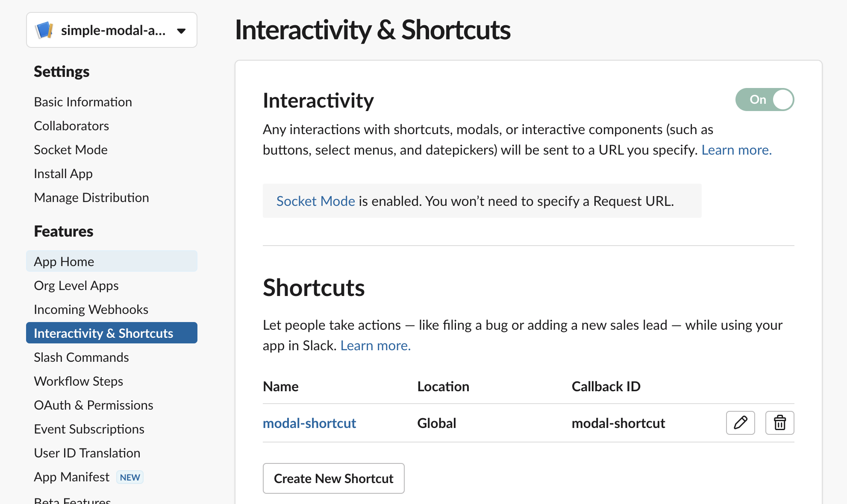Click Socket Mode link in notice
The image size is (847, 504).
315,201
